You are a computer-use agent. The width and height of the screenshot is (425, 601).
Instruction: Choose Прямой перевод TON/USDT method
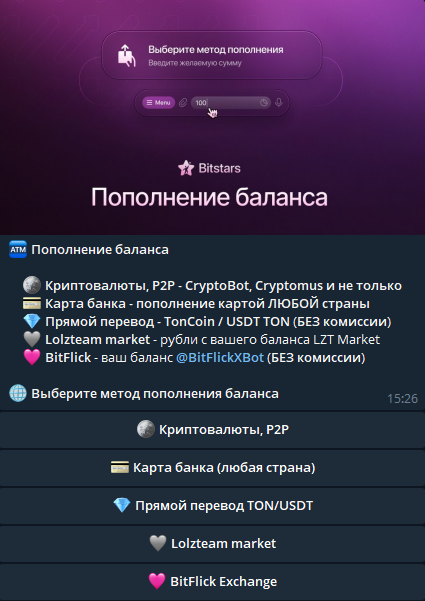(x=212, y=506)
